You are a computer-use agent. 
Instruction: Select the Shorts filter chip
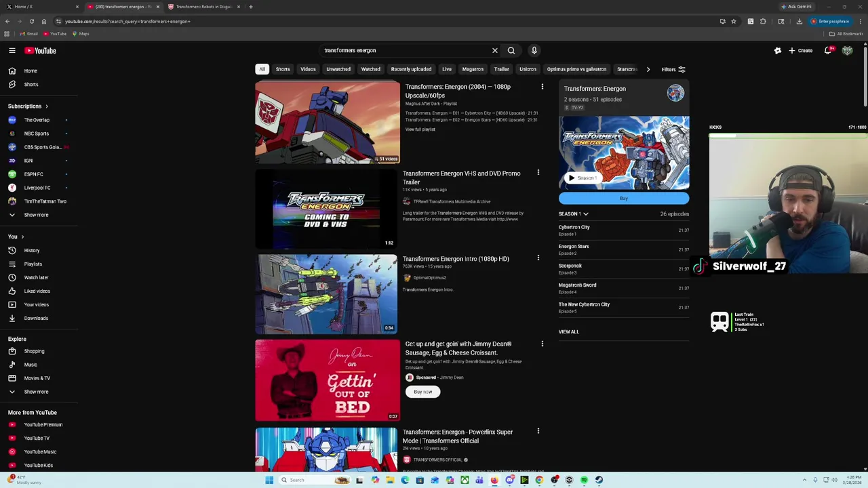coord(283,69)
